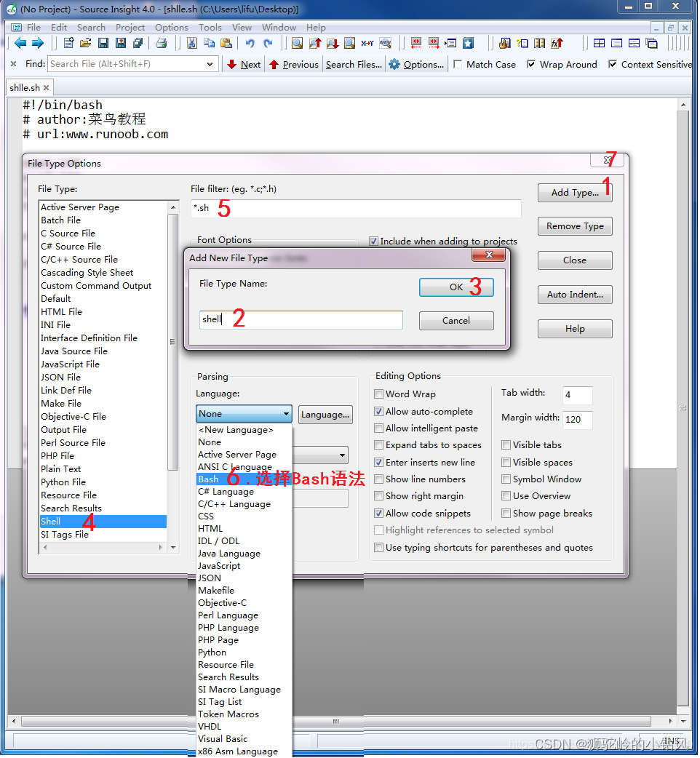Uncheck Allow code snippets
Screen dimensions: 700x758
pos(379,514)
